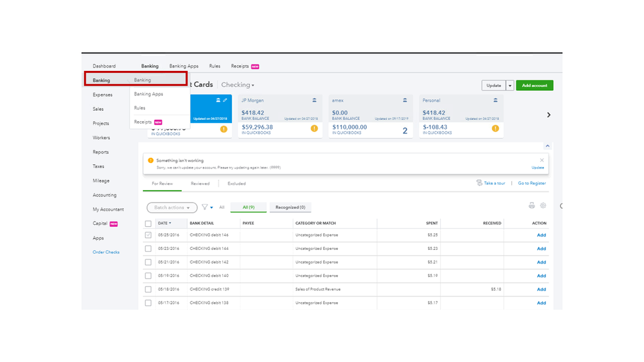
Task: Click the pencil edit icon on blue account card
Action: pos(225,100)
